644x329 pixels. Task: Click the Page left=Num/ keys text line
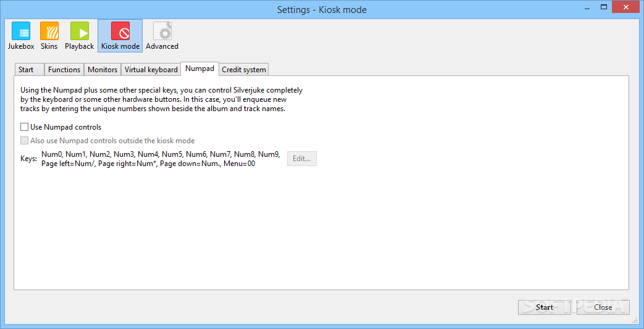148,164
